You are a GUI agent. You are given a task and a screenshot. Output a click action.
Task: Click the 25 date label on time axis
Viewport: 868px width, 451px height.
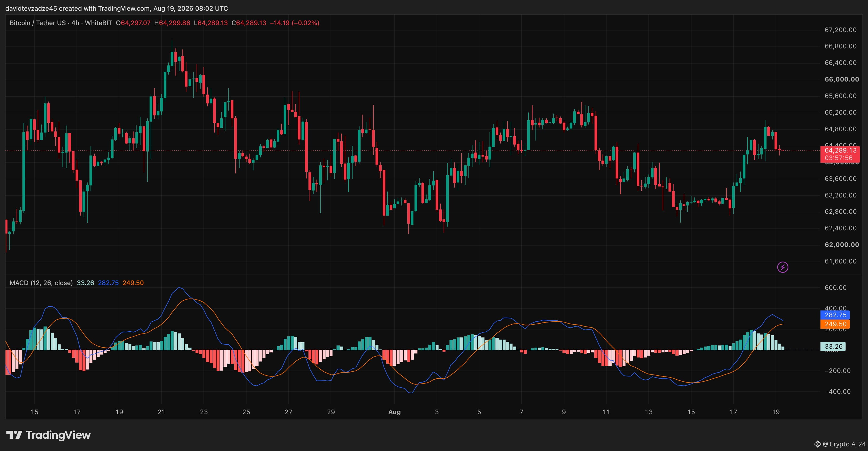tap(246, 412)
